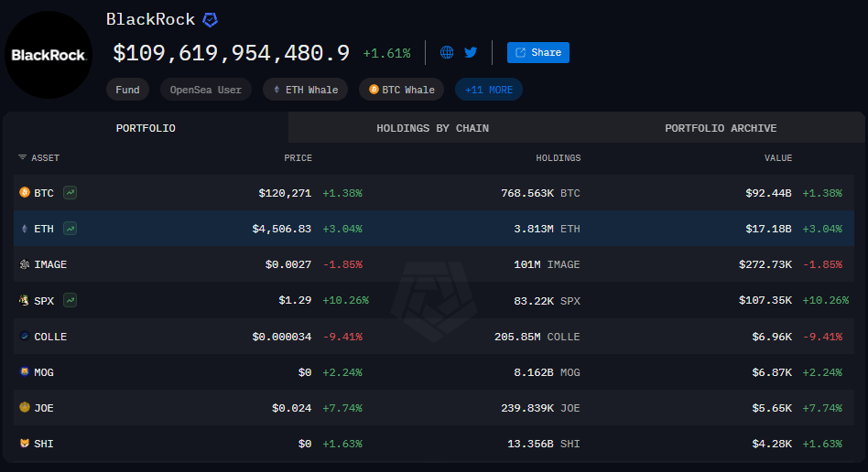Image resolution: width=868 pixels, height=472 pixels.
Task: Click the SPX token icon
Action: pos(25,300)
